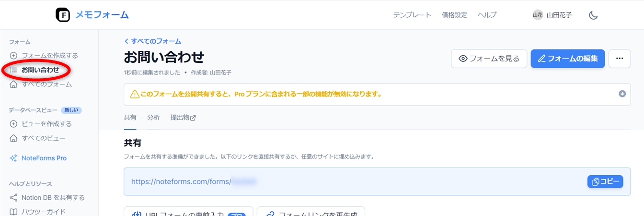The width and height of the screenshot is (644, 216).
Task: Click the plus icon beside フォームを作成する
Action: click(13, 56)
